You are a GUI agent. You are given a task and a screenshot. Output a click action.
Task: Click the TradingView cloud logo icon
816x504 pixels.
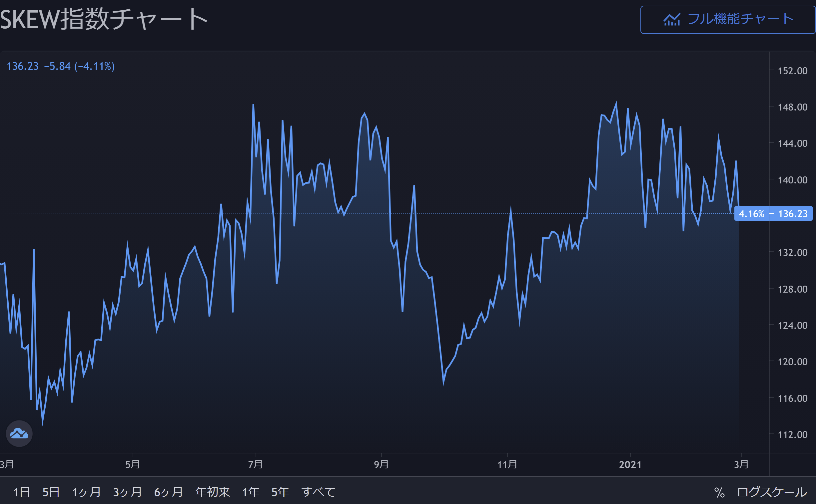[x=19, y=433]
